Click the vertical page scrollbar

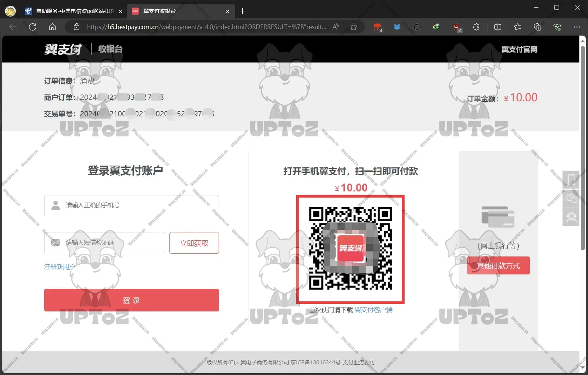583,147
